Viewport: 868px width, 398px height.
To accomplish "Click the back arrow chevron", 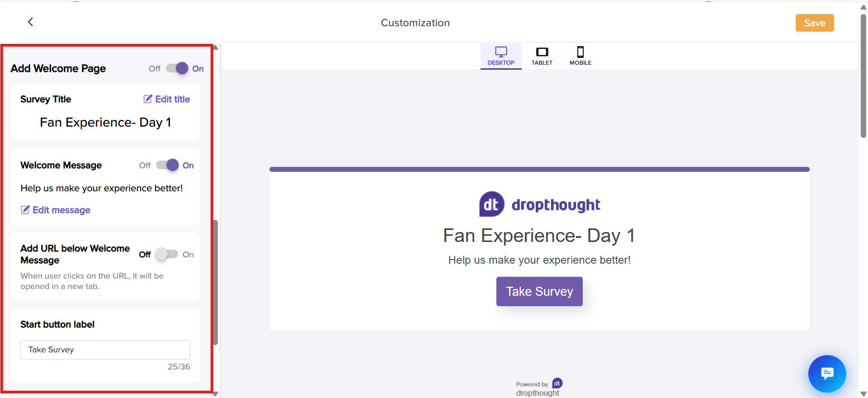I will pos(30,22).
